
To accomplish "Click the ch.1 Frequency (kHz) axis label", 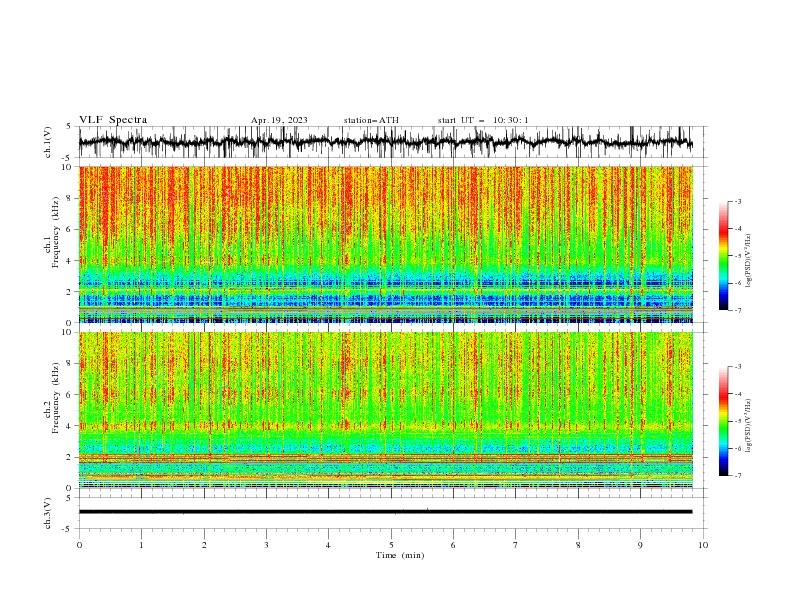I will [x=52, y=230].
